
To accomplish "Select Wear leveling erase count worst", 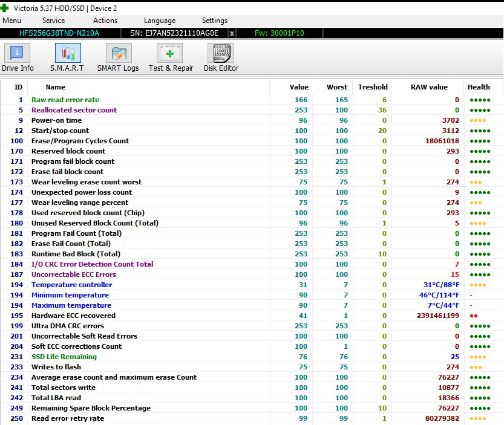I will tap(252, 182).
